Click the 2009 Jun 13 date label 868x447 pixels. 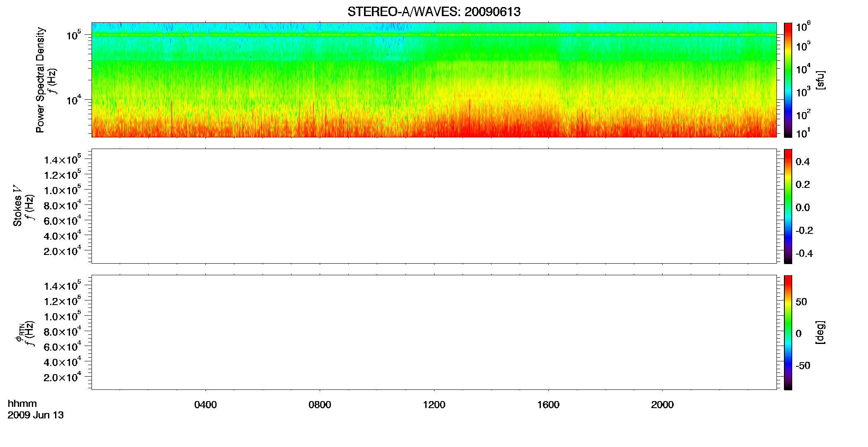click(36, 415)
